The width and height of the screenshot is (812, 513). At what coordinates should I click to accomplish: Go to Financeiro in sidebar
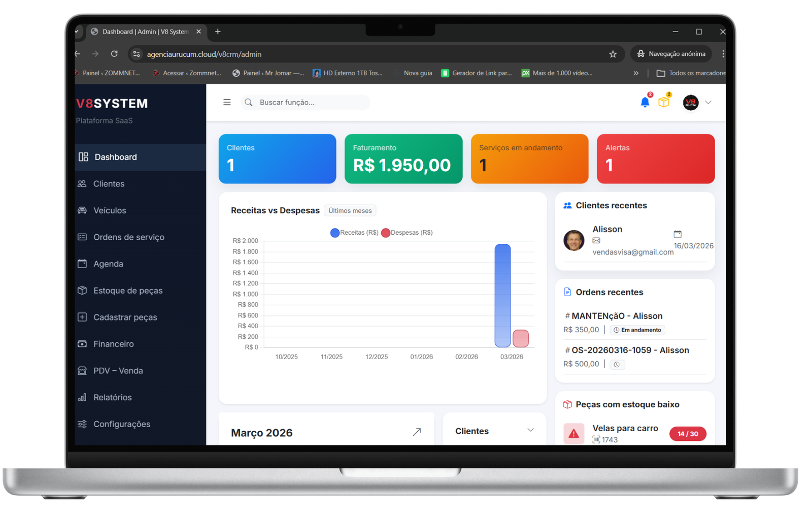coord(113,344)
